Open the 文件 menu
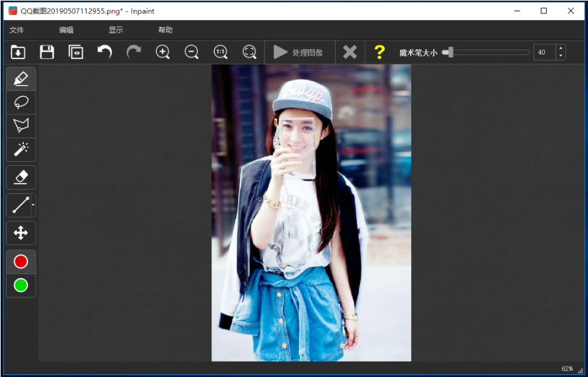Screen dimensions: 588x377 [17, 30]
